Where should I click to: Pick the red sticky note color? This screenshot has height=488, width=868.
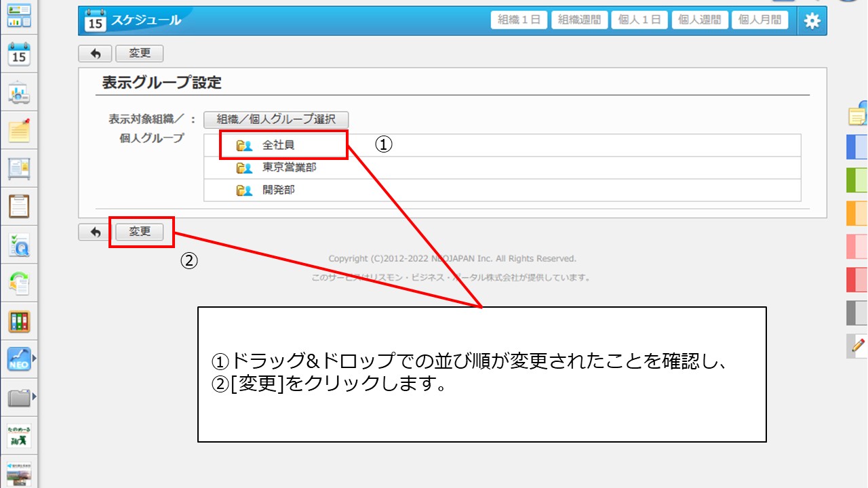tap(857, 279)
